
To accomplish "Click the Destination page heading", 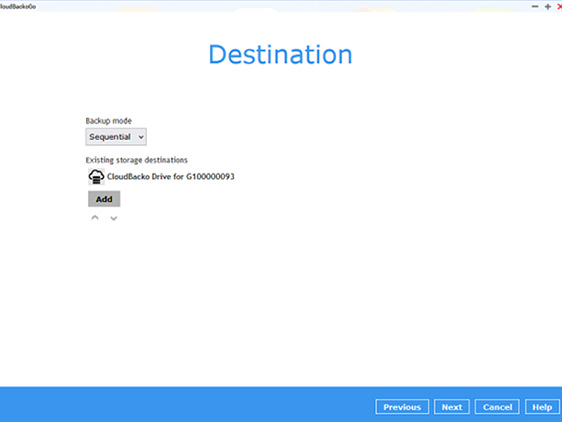I will (280, 54).
